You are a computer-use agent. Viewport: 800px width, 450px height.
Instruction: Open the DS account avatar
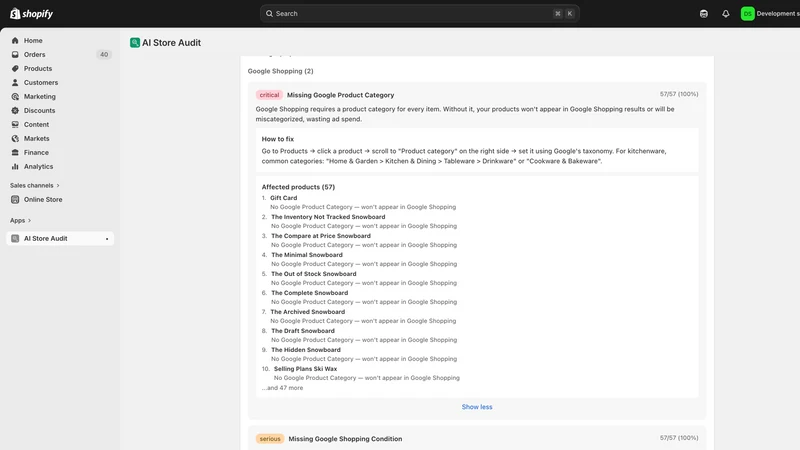tap(747, 14)
